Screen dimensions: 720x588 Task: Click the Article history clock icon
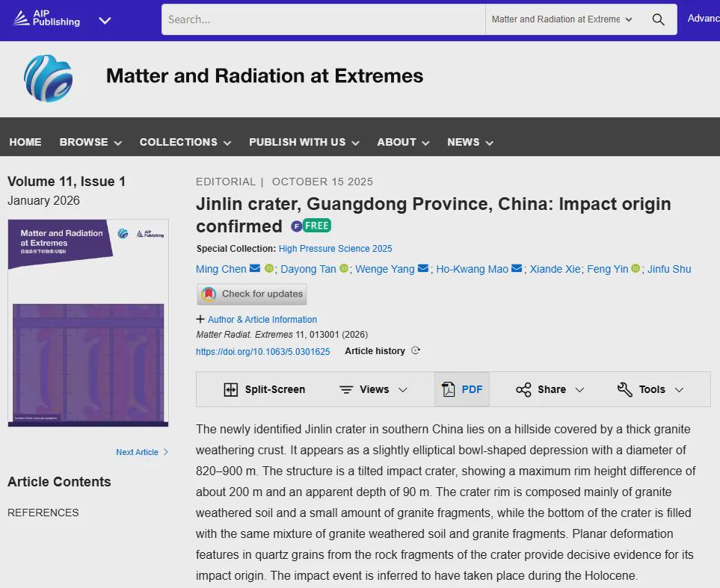pyautogui.click(x=416, y=351)
